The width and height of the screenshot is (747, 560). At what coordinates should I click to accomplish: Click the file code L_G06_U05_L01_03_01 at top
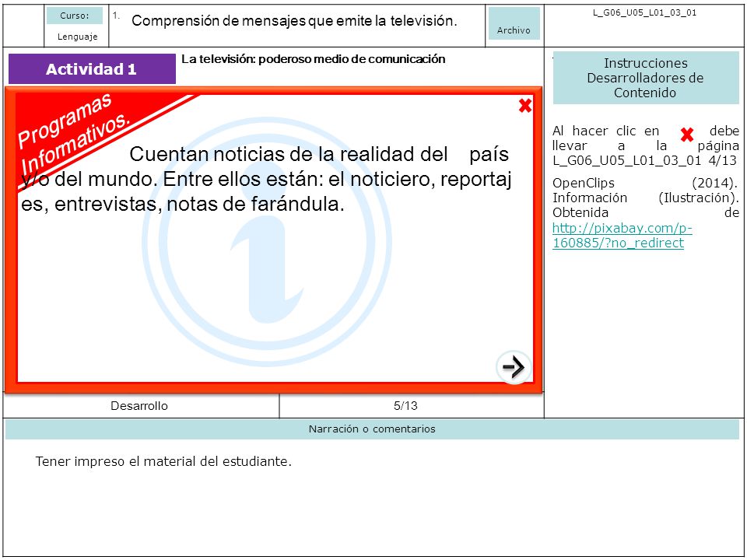click(644, 13)
